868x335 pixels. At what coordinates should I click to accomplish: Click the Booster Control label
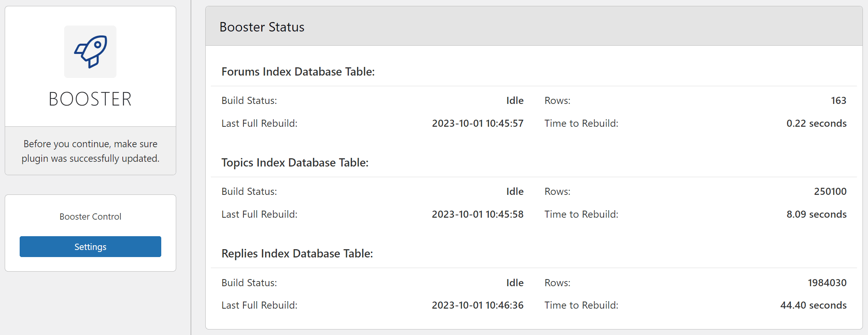click(90, 217)
